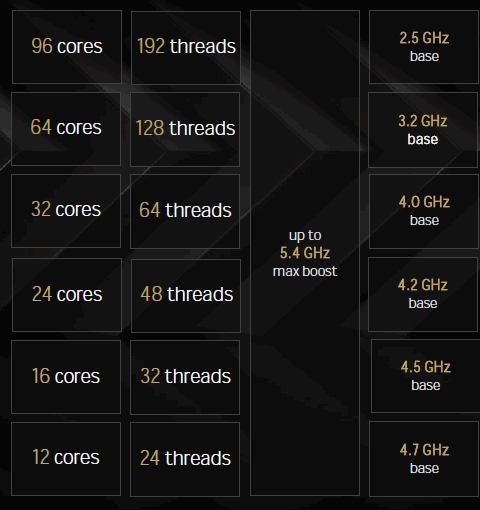This screenshot has height=510, width=480.
Task: Click the 16 cores tile
Action: 66,377
